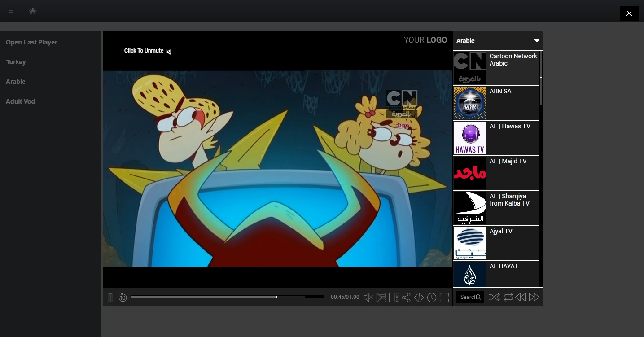Click the clock icon in player controls
This screenshot has height=337, width=644.
(x=432, y=298)
